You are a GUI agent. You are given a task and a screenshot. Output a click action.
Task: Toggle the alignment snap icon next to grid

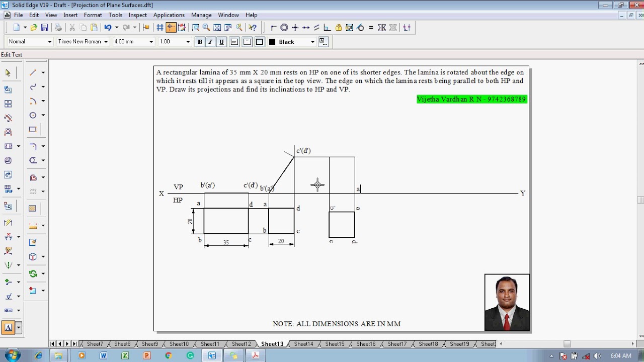pyautogui.click(x=171, y=28)
